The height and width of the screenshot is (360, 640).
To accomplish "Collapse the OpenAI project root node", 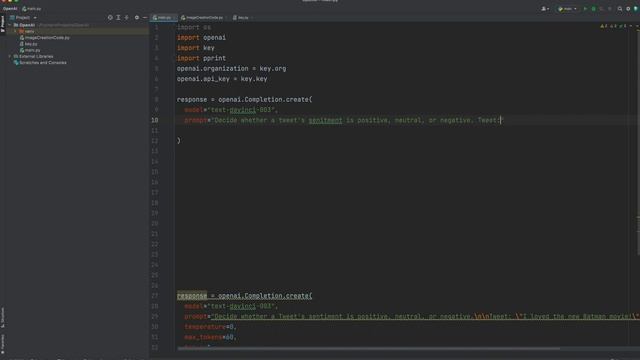I will tap(10, 25).
